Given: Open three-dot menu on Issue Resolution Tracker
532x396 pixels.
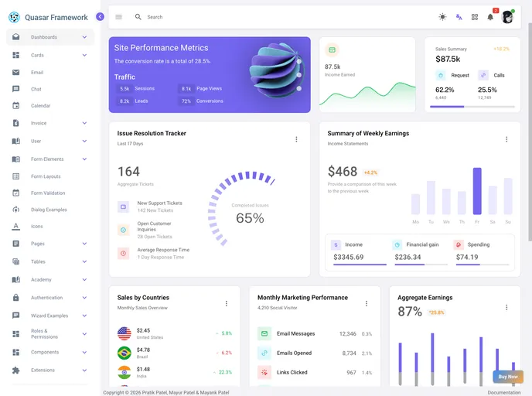Looking at the screenshot, I should 296,139.
